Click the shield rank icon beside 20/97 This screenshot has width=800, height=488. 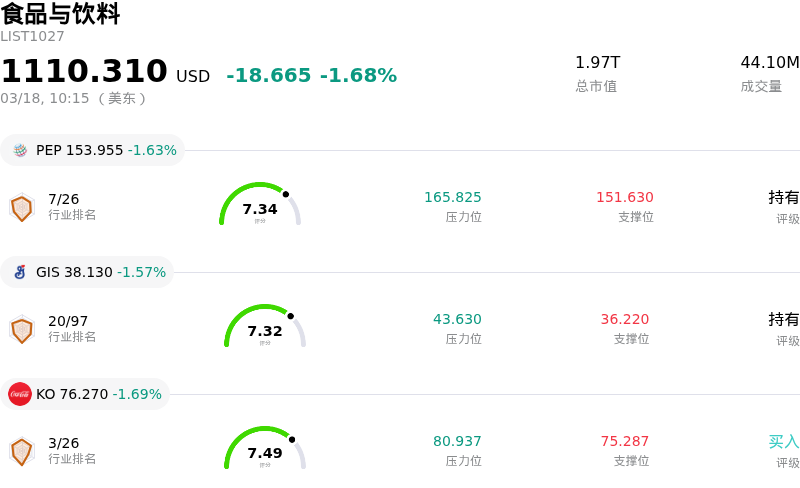click(21, 329)
